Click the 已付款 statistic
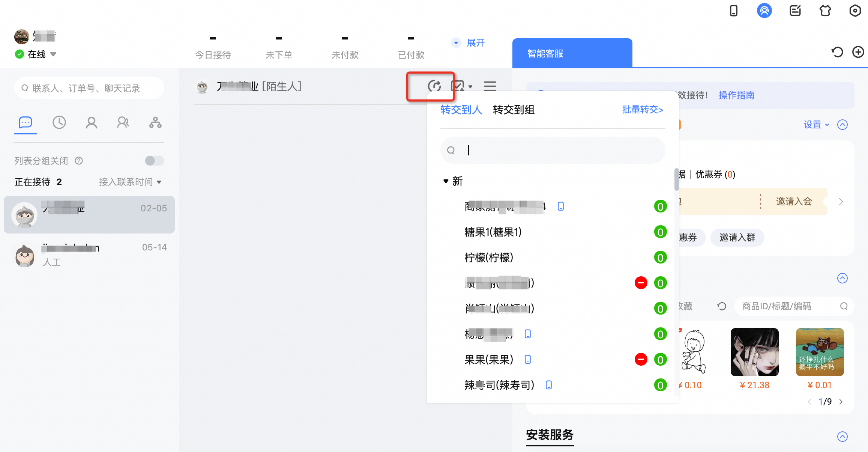 point(411,48)
